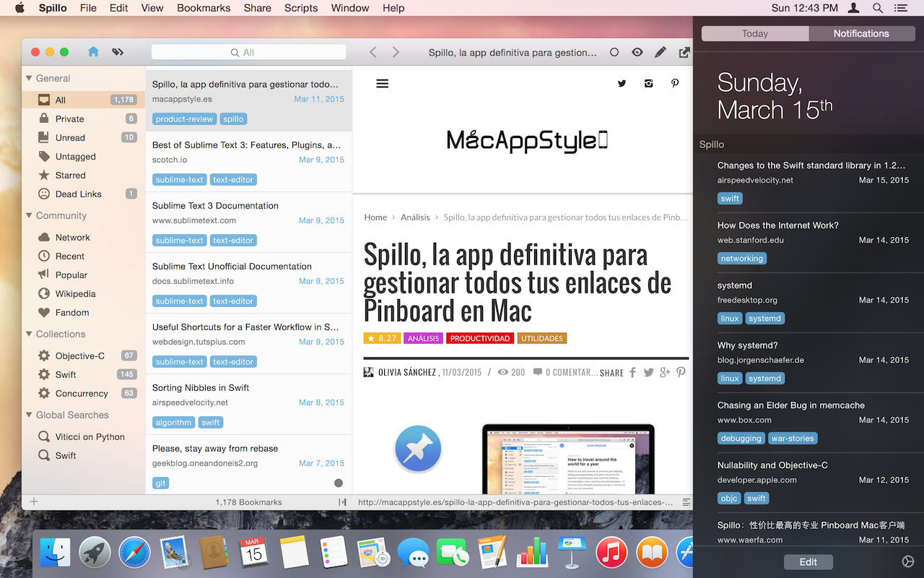Select Unread in the sidebar

83,137
